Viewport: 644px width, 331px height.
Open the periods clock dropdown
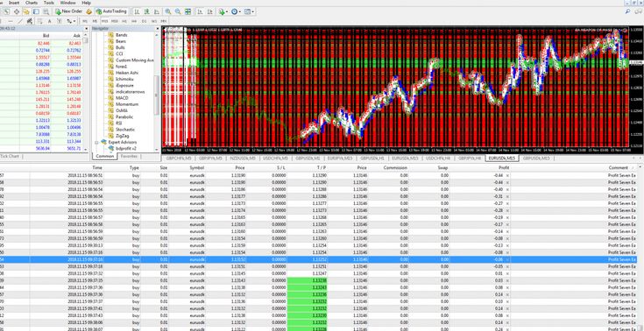tap(236, 11)
